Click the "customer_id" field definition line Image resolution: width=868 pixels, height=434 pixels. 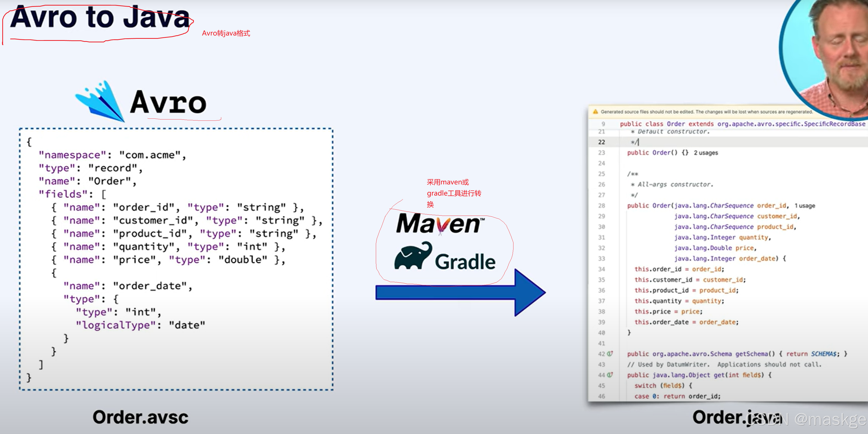tap(187, 220)
